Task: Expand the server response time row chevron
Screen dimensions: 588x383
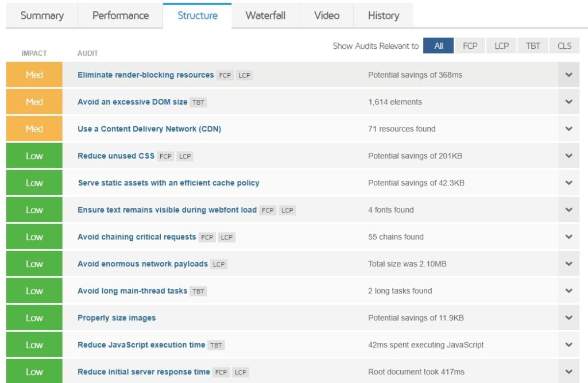Action: pos(569,372)
